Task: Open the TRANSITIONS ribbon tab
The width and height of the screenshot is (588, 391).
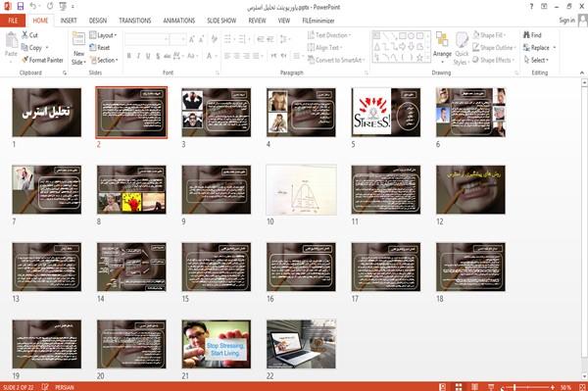Action: click(135, 21)
